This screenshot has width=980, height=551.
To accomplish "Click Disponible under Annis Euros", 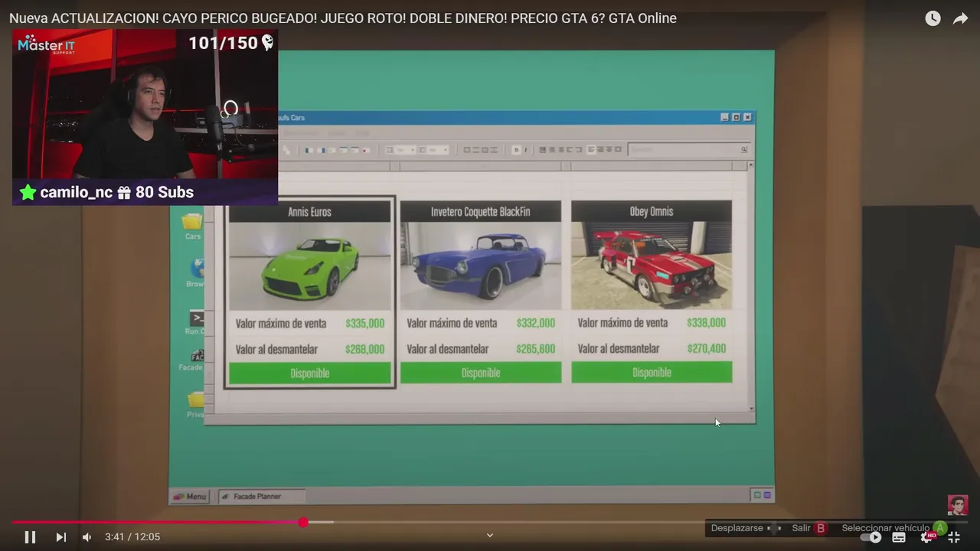I will coord(310,373).
